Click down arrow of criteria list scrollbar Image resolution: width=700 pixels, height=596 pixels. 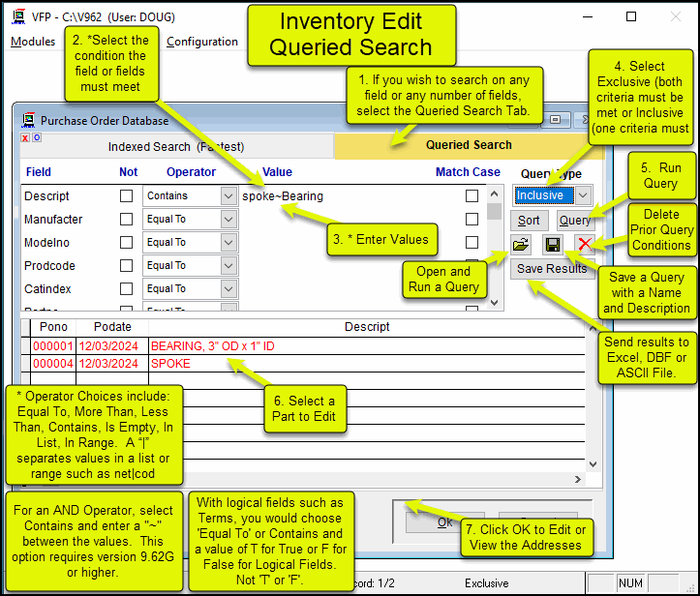[x=494, y=303]
